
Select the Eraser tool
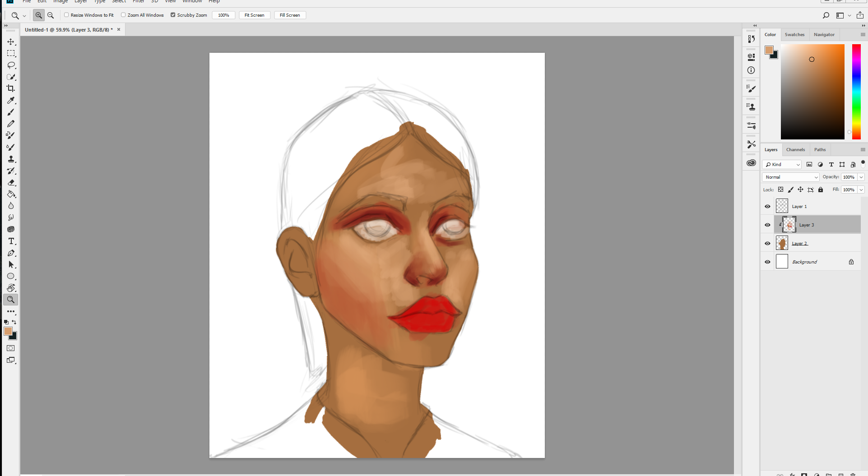tap(11, 182)
